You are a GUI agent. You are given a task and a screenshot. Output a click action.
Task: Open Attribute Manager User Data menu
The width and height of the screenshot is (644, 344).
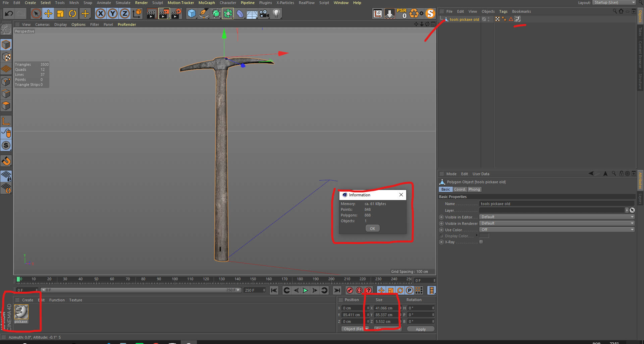481,174
